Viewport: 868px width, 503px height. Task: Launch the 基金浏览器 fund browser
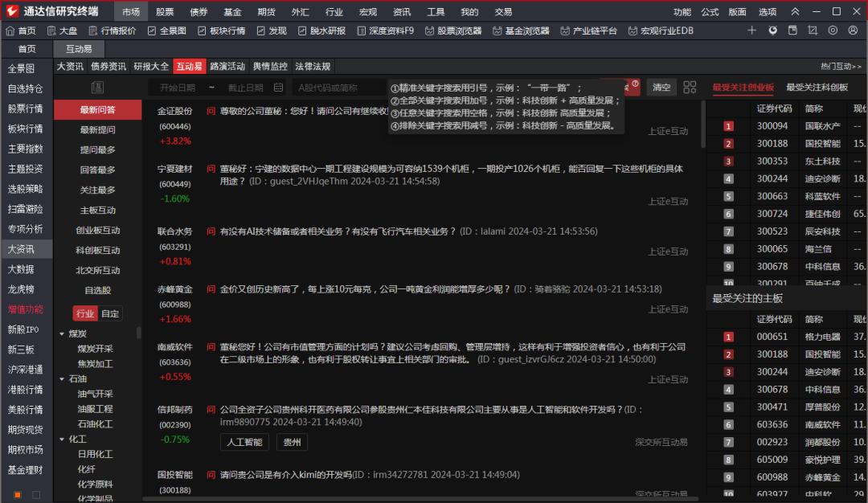[521, 31]
